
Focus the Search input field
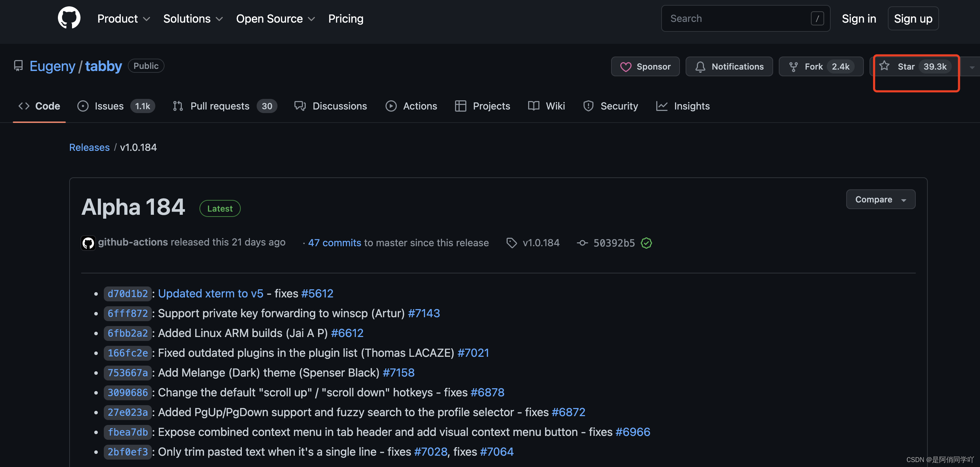click(738, 19)
